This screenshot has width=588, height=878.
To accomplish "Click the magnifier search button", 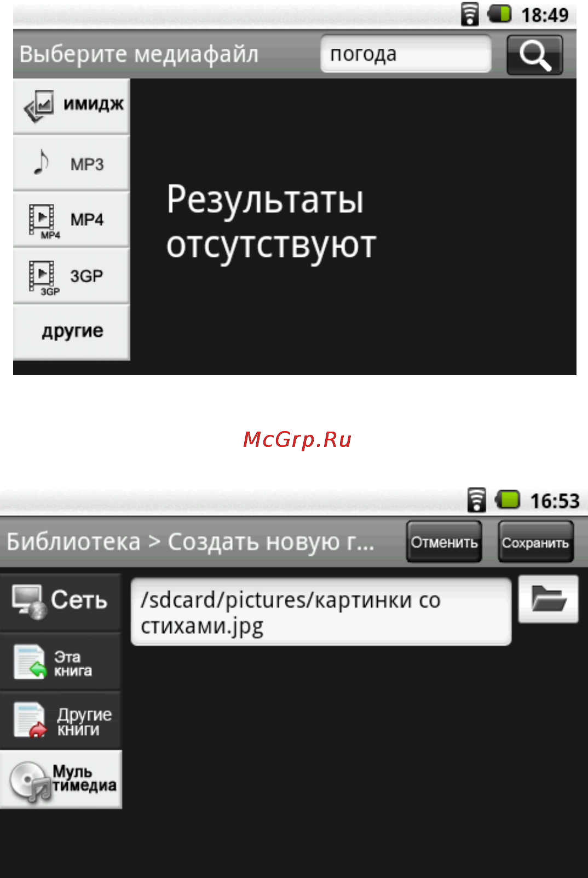I will pyautogui.click(x=534, y=54).
